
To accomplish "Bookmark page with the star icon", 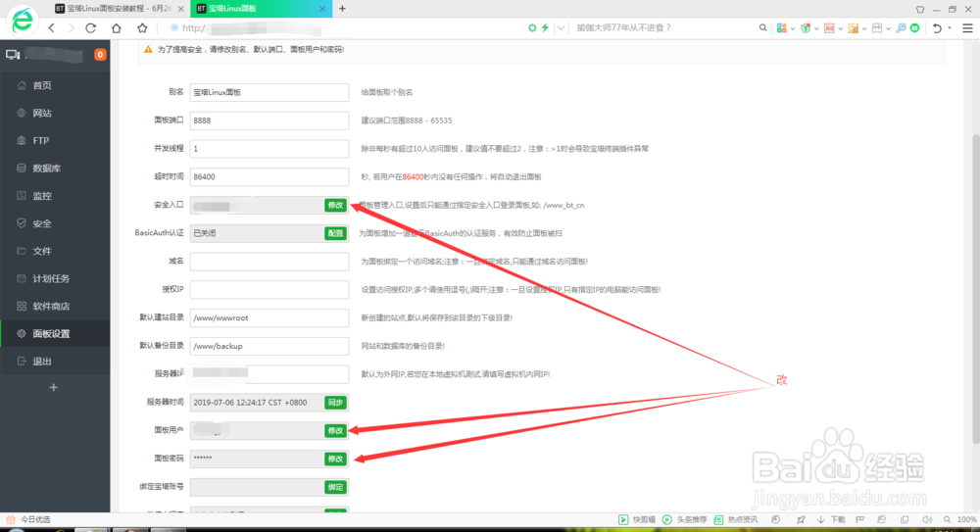I will (x=142, y=28).
